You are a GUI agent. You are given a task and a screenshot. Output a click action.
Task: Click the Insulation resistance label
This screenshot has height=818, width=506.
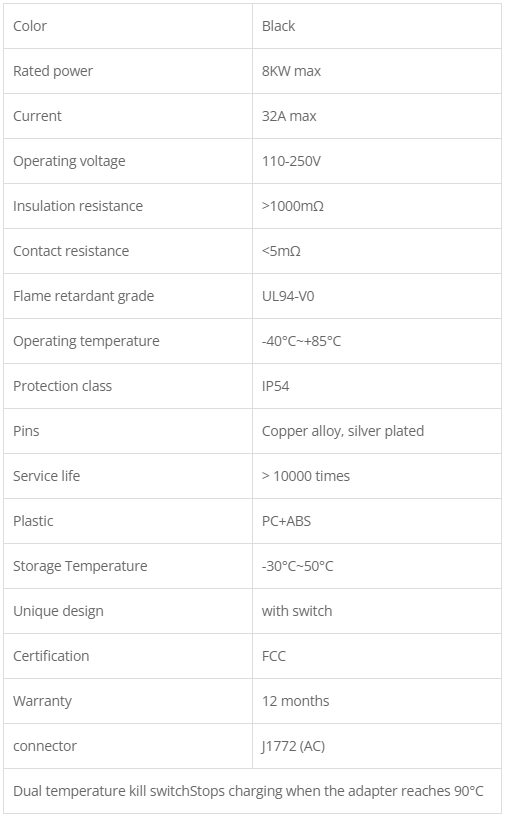(x=78, y=206)
